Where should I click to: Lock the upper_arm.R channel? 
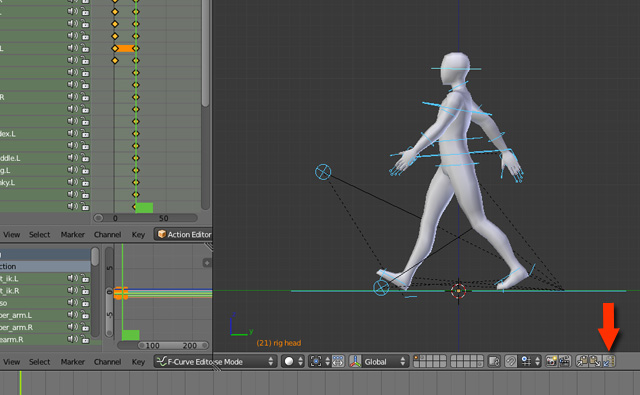click(x=85, y=327)
